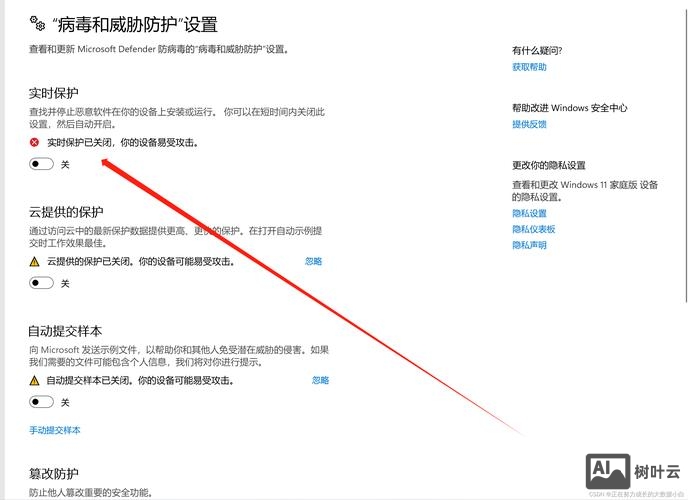Click the 有什么疑问? heading
Screen dimensions: 688x500
pyautogui.click(x=537, y=50)
